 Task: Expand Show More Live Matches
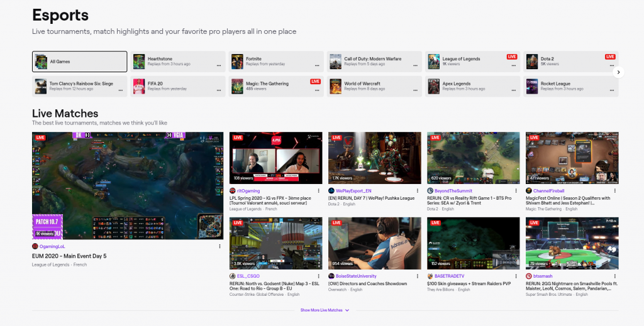[x=325, y=310]
